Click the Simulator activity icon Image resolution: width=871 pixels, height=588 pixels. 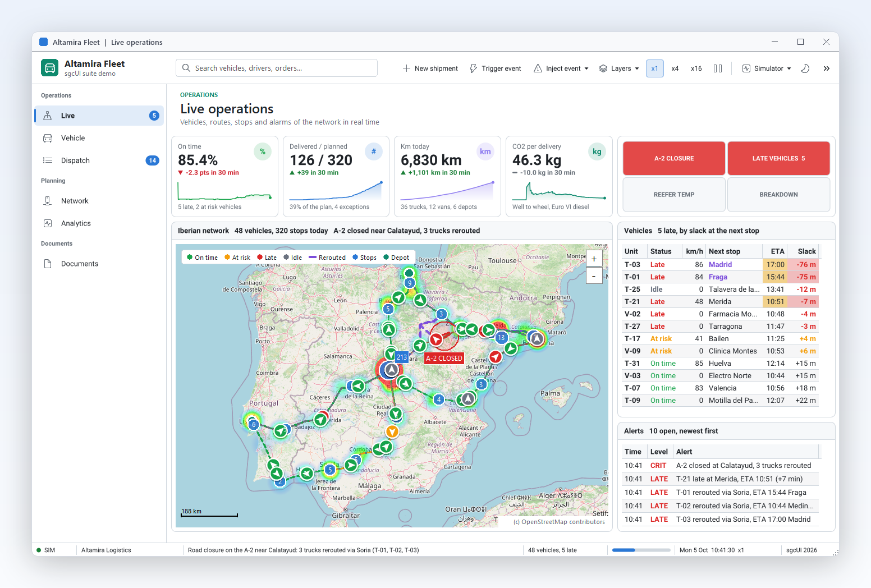coord(746,68)
